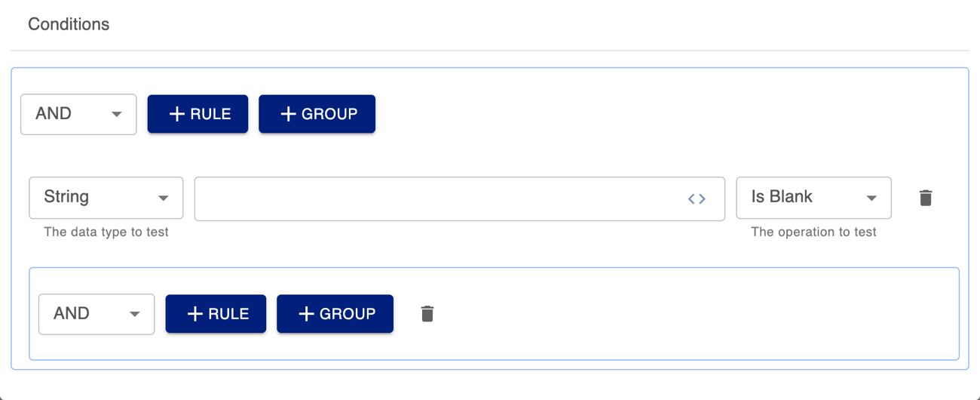Click the Conditions section heading
Viewport: 980px width, 400px height.
[x=69, y=24]
